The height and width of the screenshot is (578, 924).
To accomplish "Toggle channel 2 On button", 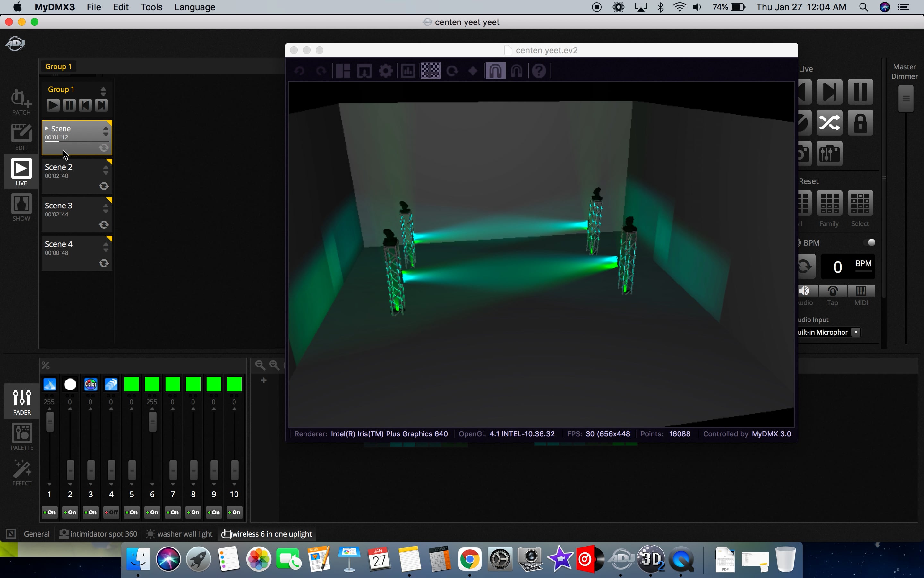I will (70, 512).
